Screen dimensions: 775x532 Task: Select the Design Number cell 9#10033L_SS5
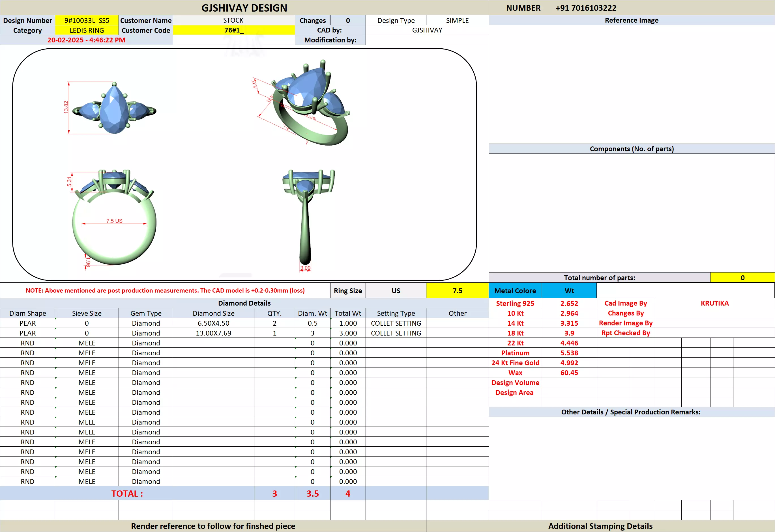point(87,20)
